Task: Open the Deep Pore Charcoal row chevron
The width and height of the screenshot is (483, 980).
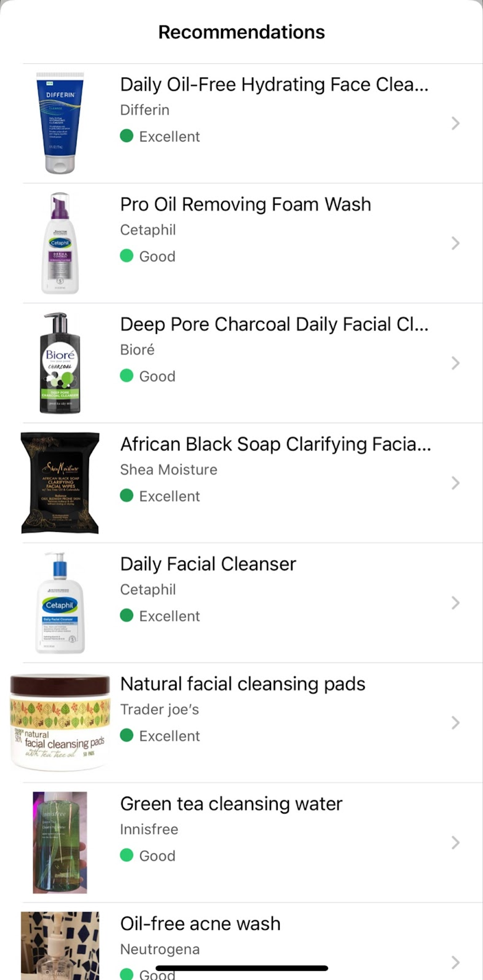Action: [455, 363]
